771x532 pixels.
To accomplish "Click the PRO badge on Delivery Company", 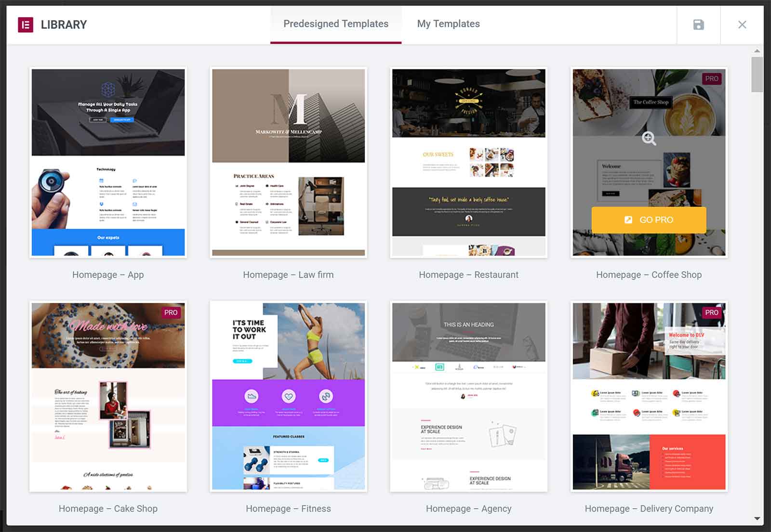I will point(712,312).
